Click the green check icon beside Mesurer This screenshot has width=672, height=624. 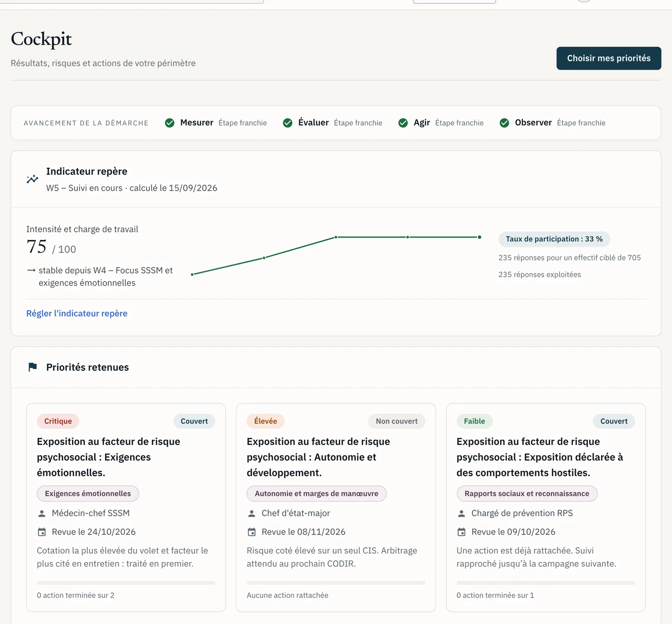tap(170, 123)
